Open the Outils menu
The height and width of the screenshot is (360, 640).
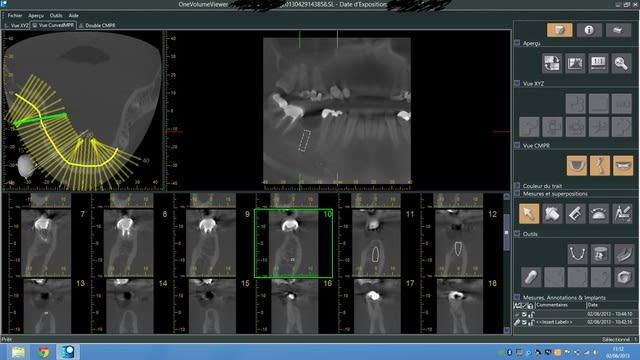tap(56, 16)
